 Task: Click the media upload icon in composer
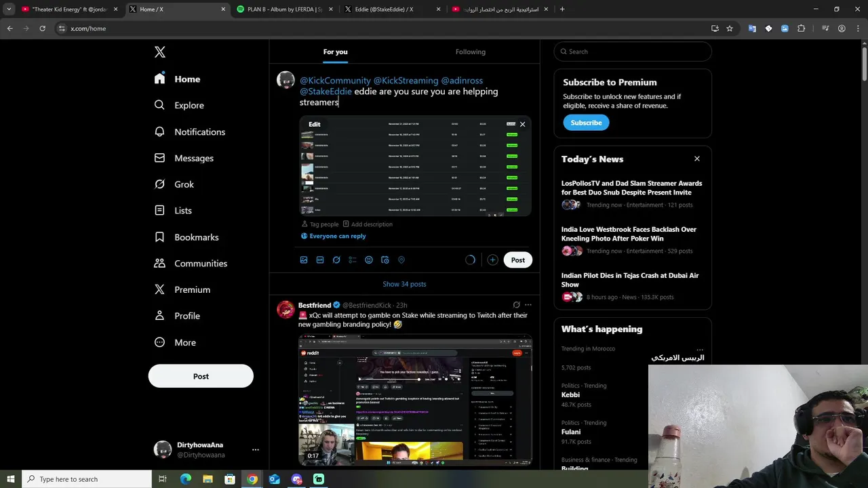(304, 260)
